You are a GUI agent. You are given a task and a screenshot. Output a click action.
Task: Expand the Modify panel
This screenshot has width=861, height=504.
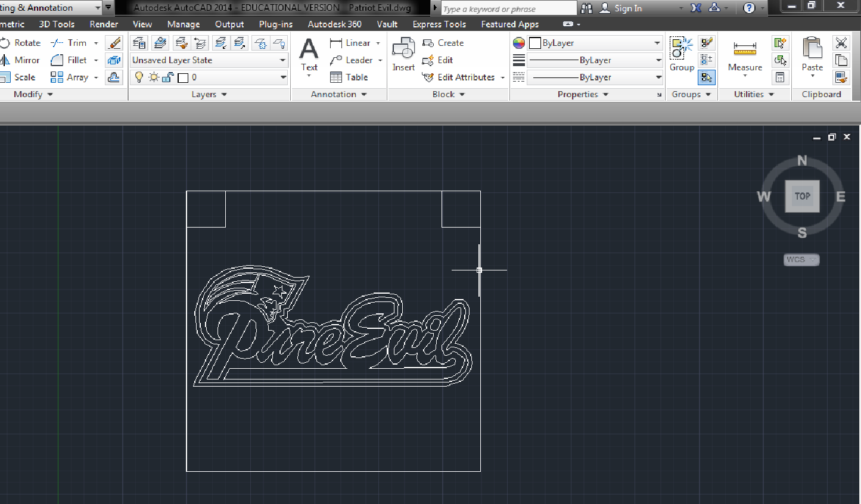33,94
